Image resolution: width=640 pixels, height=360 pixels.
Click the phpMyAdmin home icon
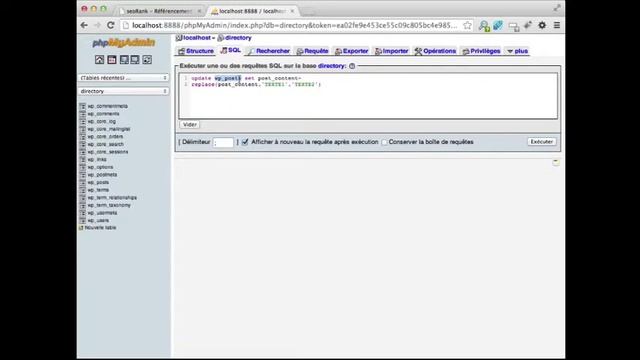click(99, 60)
